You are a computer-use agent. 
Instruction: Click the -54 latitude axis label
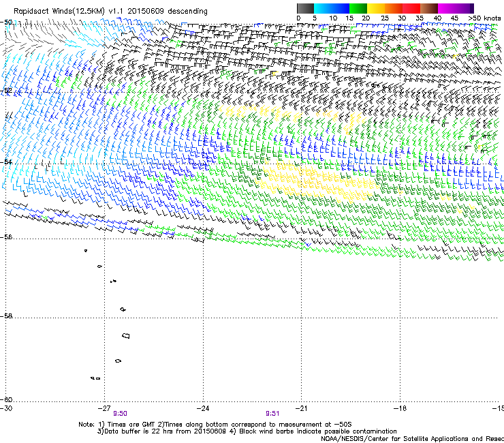[x=6, y=162]
